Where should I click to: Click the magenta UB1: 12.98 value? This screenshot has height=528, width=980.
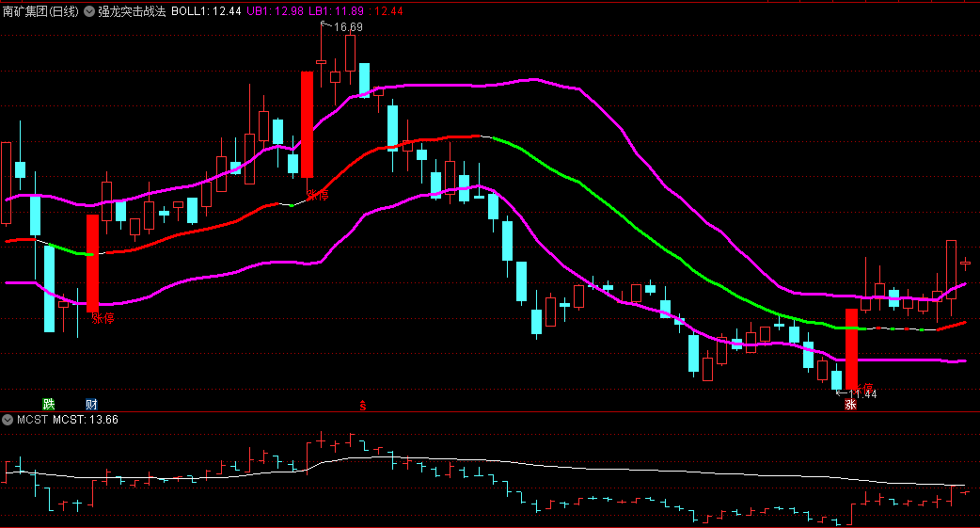pos(276,11)
